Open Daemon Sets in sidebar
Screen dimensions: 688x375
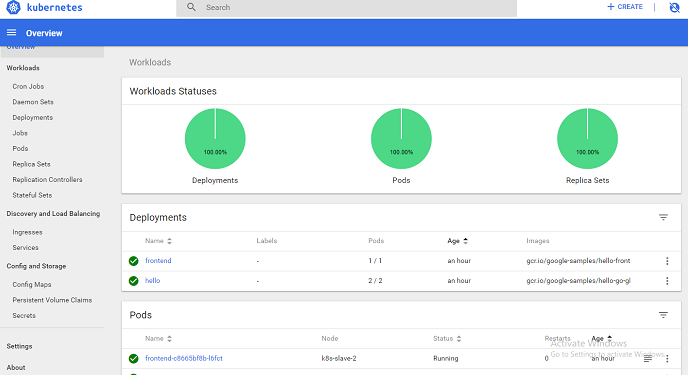33,102
